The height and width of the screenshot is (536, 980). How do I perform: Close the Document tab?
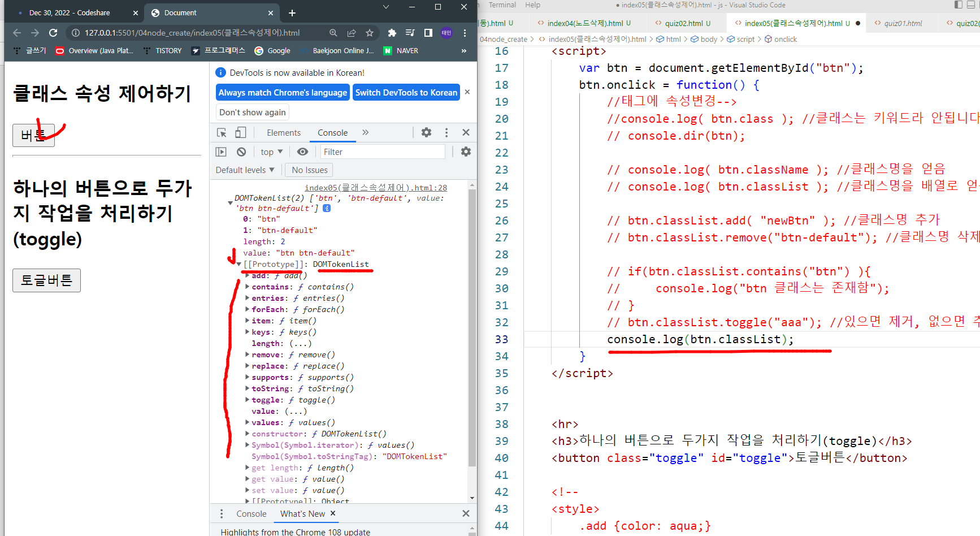(x=271, y=12)
